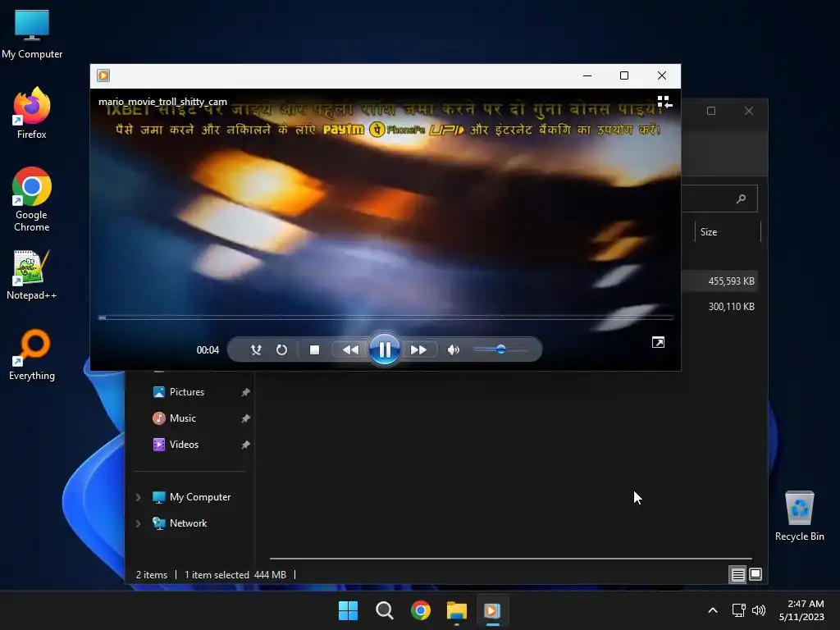Click the Windows Media Player title icon
This screenshot has width=840, height=630.
click(x=103, y=75)
